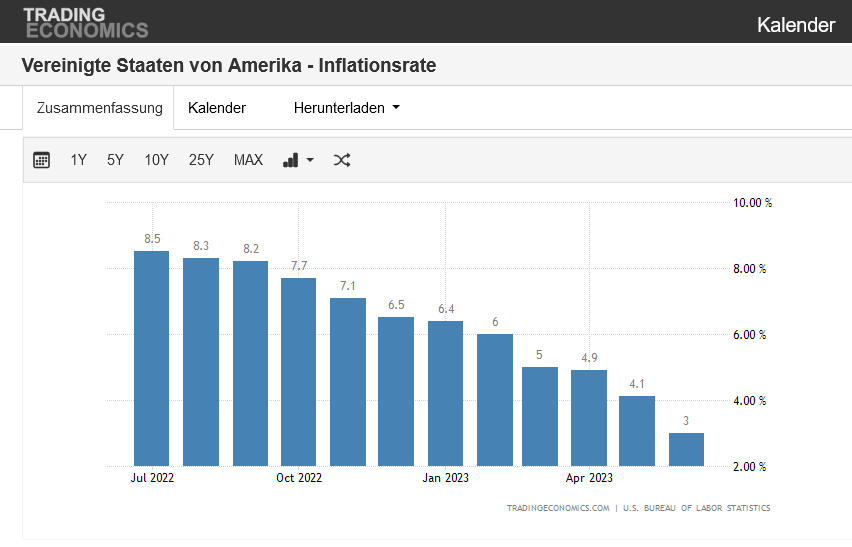Select the 1Y time range
Viewport: 852px width, 547px height.
[x=78, y=160]
